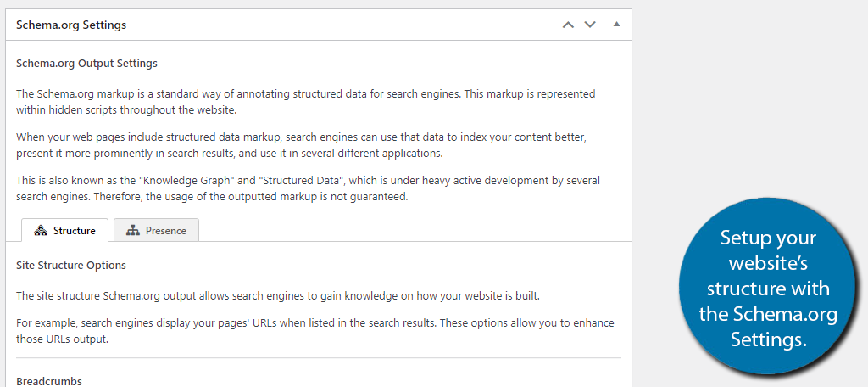Screen dimensions: 868x387
Task: Click the sentence starting 'The site structure Schema.org output'
Action: pyautogui.click(x=278, y=296)
